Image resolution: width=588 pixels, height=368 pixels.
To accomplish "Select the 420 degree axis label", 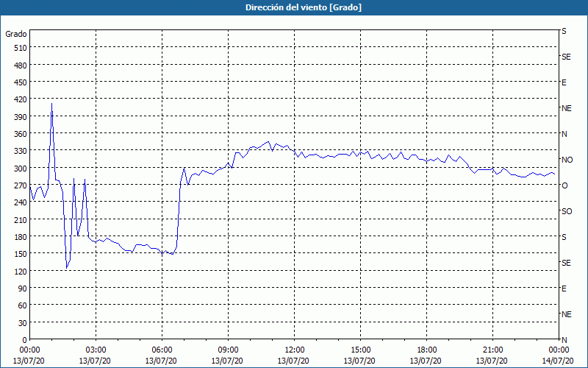I will tap(21, 99).
